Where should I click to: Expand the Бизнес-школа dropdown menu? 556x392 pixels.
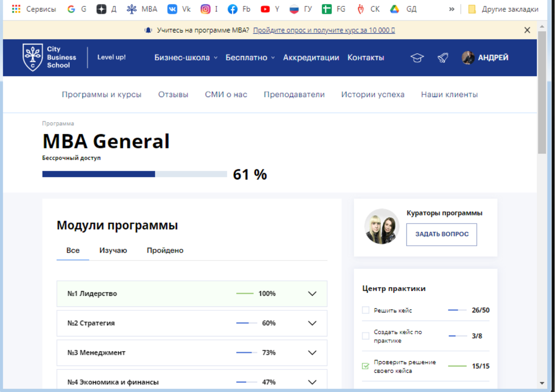(x=186, y=57)
